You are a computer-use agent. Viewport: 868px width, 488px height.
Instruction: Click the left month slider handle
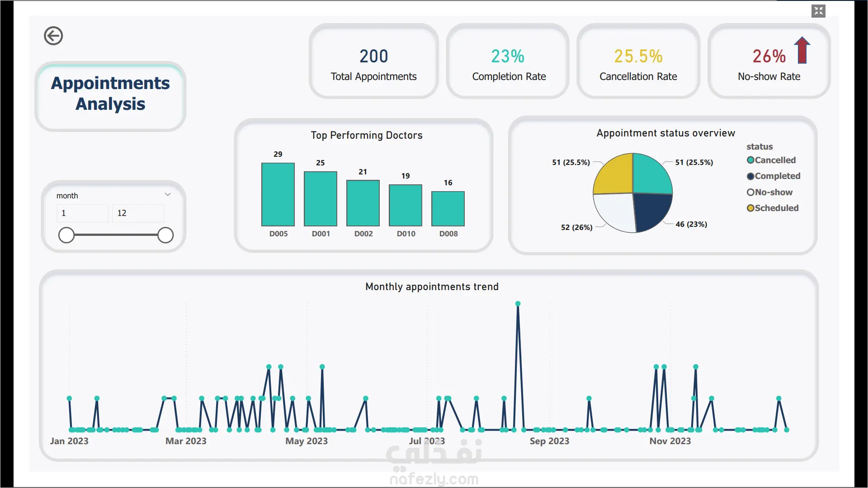66,235
